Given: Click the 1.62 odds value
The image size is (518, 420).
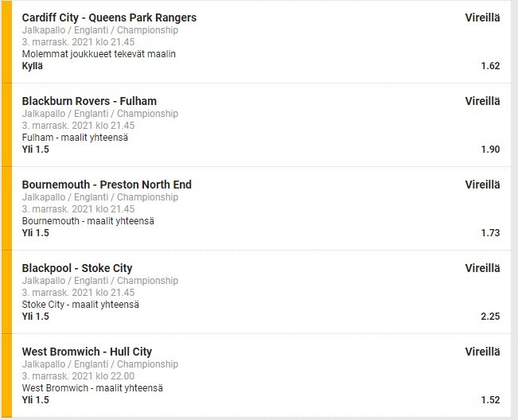Looking at the screenshot, I should (490, 66).
